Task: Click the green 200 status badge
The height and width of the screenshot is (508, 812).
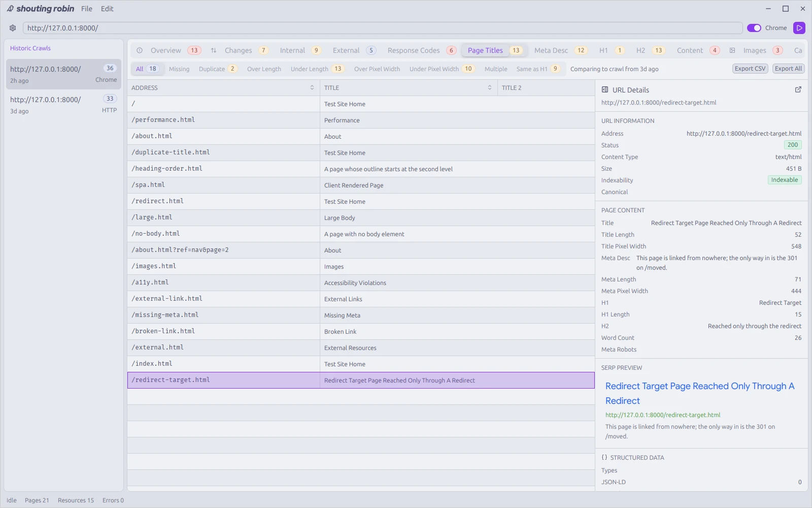Action: (x=793, y=145)
